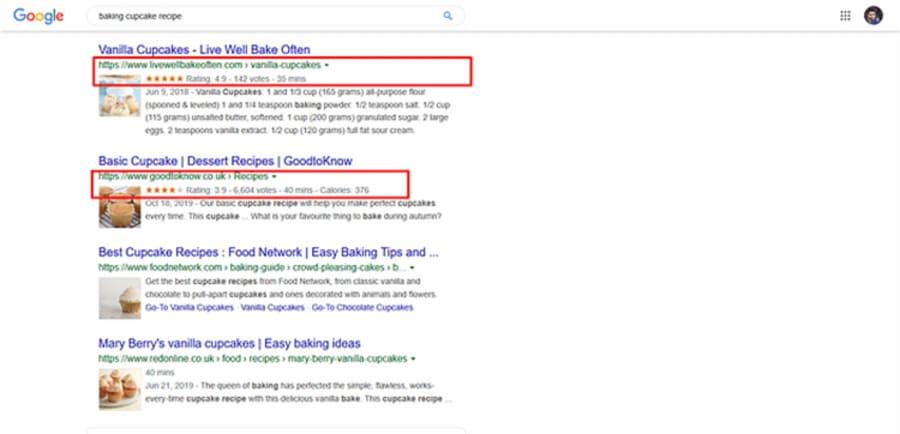
Task: Expand dropdown arrow next to goodtoknow URL
Action: (274, 177)
